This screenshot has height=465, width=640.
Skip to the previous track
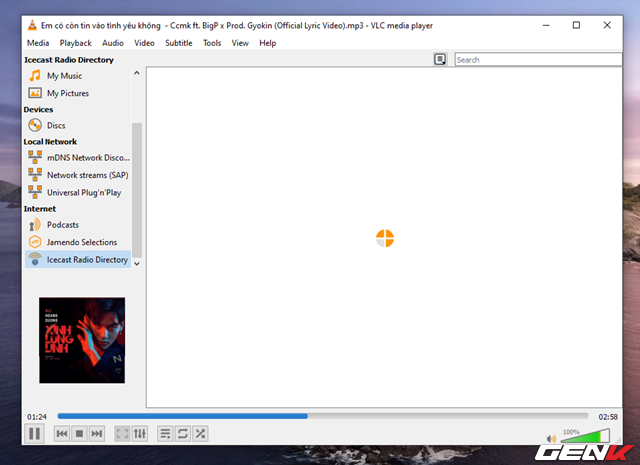tap(62, 434)
